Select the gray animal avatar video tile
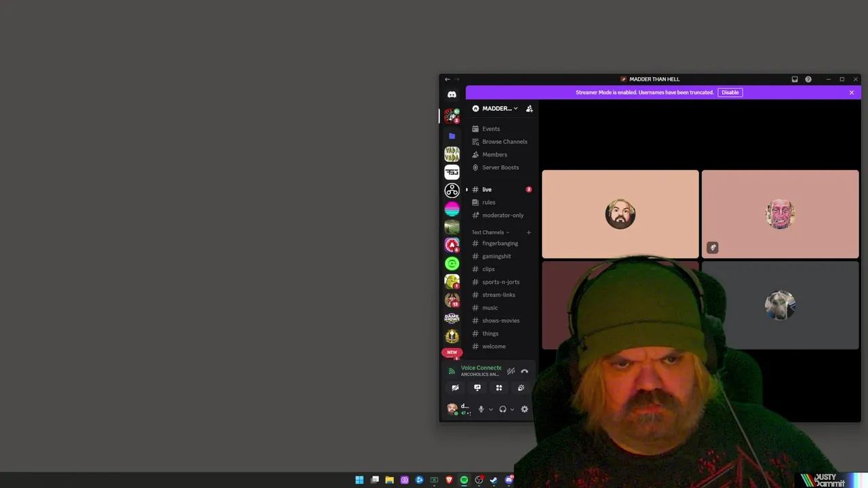The image size is (868, 488). coord(780,306)
